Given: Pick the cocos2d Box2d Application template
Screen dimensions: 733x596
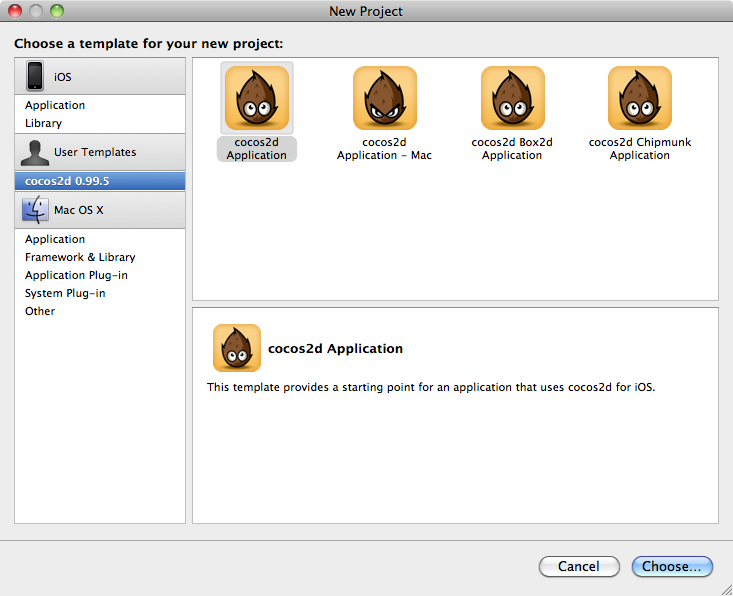Looking at the screenshot, I should pyautogui.click(x=512, y=114).
